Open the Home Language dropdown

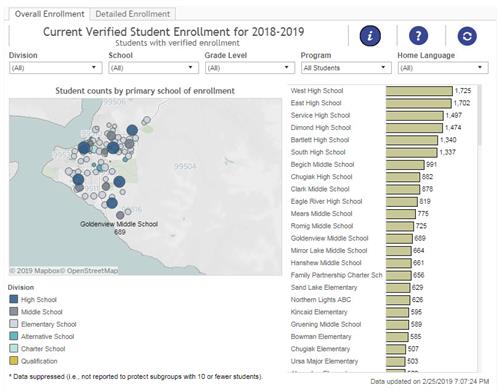[443, 68]
